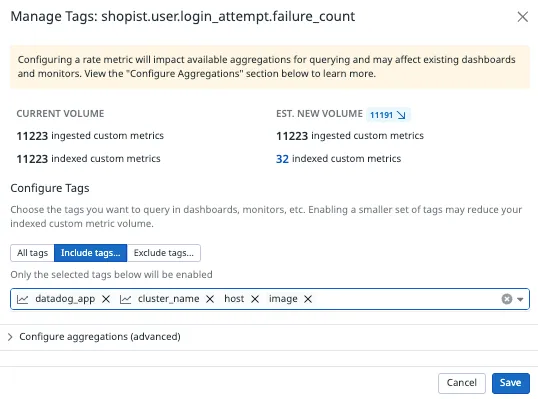The height and width of the screenshot is (399, 538).
Task: Select the Include tags… option
Action: [x=91, y=253]
